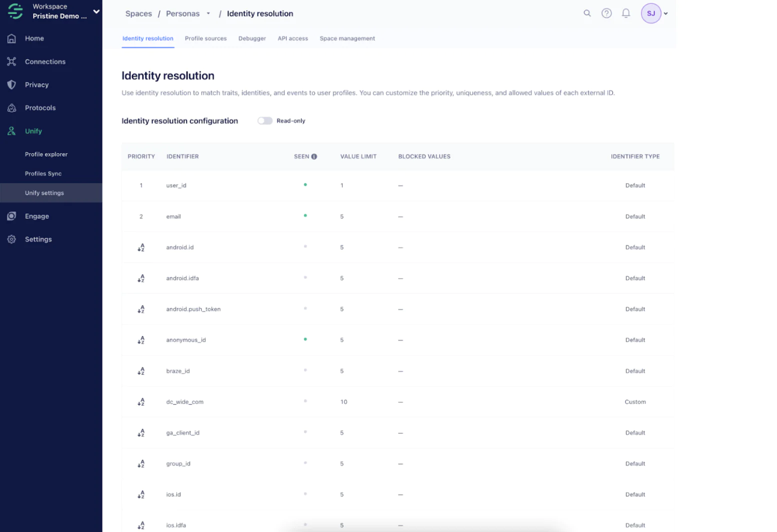Enable the Read-only configuration toggle
This screenshot has height=532, width=777.
point(265,120)
